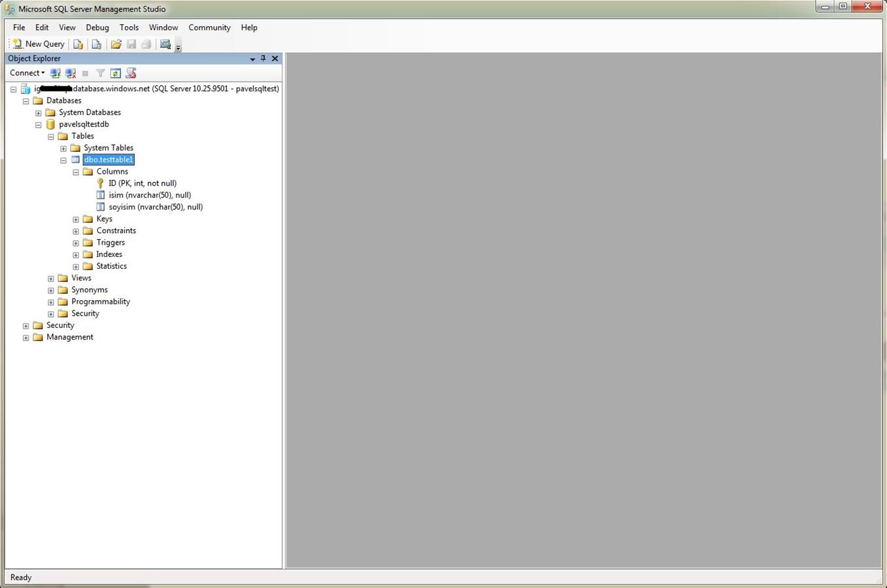This screenshot has width=887, height=588.
Task: Collapse the server root node
Action: click(14, 89)
